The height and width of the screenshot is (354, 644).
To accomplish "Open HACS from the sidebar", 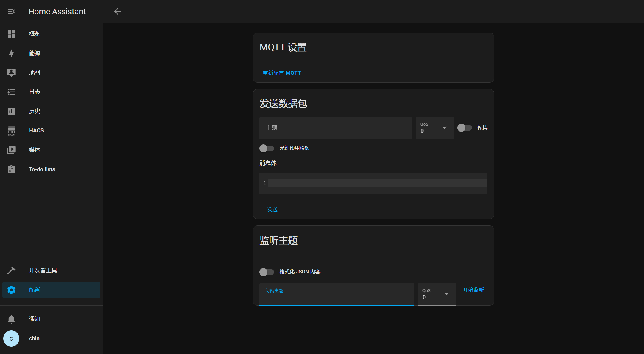I will (x=51, y=131).
